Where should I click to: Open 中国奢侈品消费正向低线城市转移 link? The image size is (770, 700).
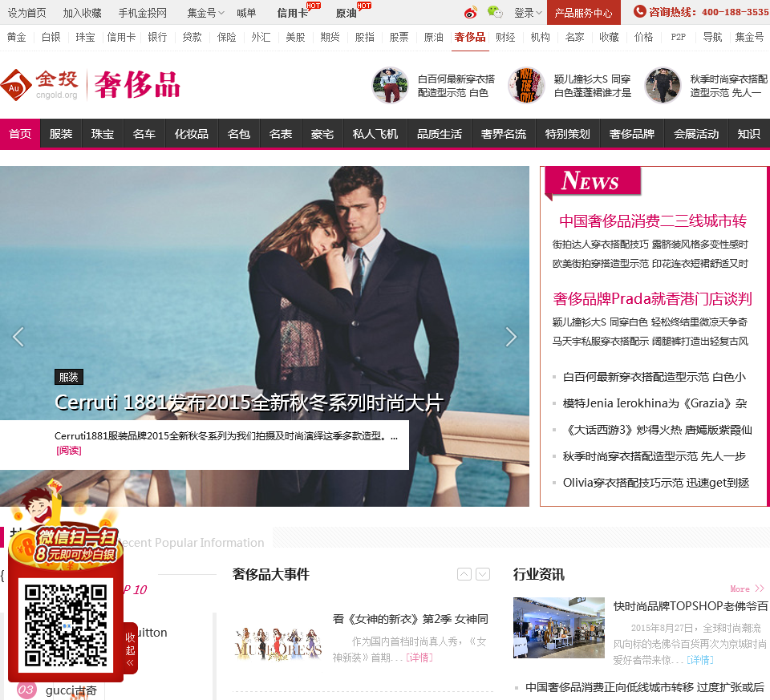tap(645, 687)
